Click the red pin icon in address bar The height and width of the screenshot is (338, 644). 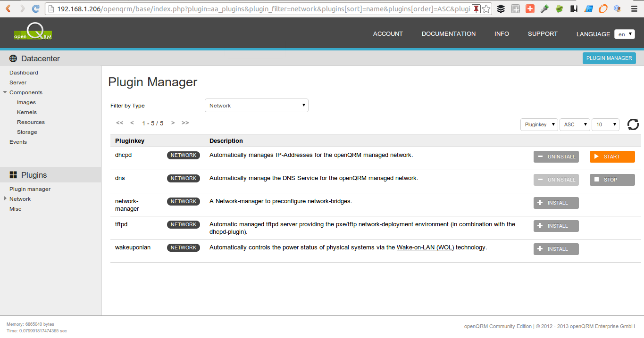[476, 8]
